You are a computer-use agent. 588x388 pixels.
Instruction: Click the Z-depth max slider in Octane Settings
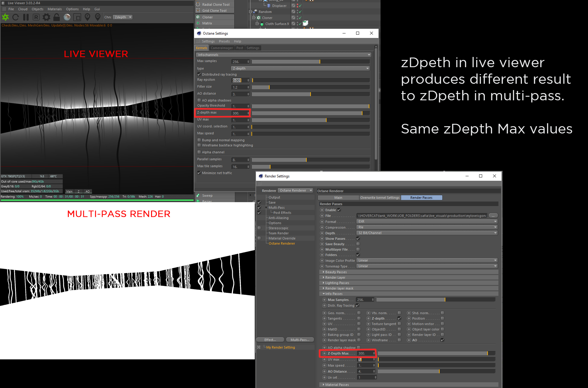click(x=311, y=113)
